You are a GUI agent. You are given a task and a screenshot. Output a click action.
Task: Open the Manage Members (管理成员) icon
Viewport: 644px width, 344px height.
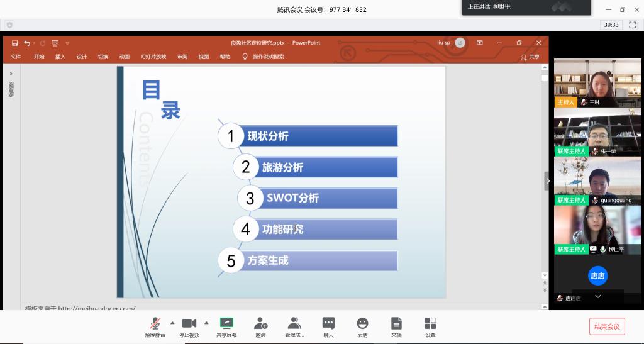[x=294, y=323]
